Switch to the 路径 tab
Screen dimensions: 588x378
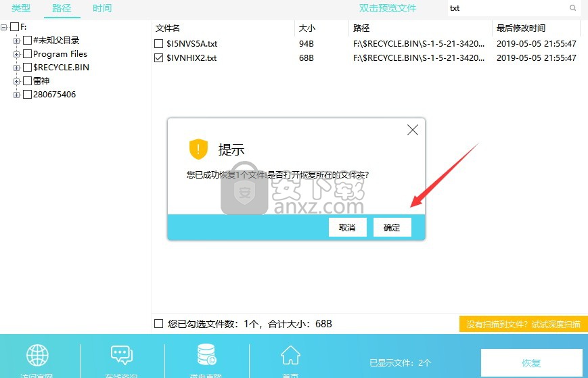(62, 8)
